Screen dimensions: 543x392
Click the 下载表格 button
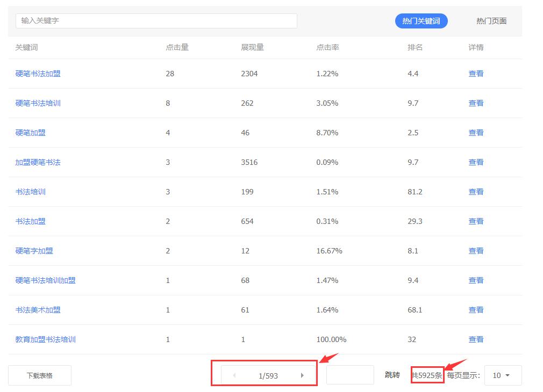click(x=40, y=375)
